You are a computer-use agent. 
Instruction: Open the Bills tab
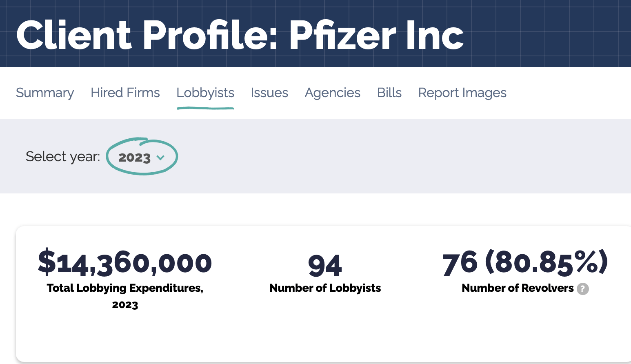[389, 93]
